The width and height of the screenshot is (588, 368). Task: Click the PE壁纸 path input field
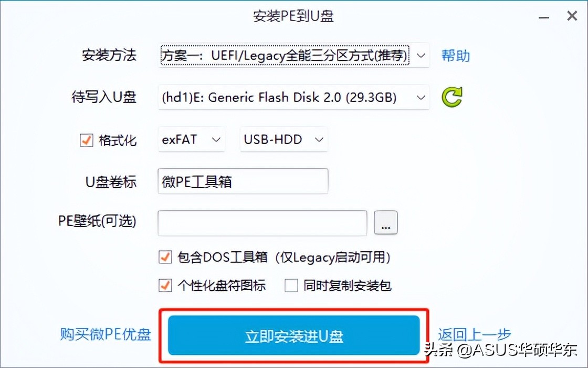point(262,223)
